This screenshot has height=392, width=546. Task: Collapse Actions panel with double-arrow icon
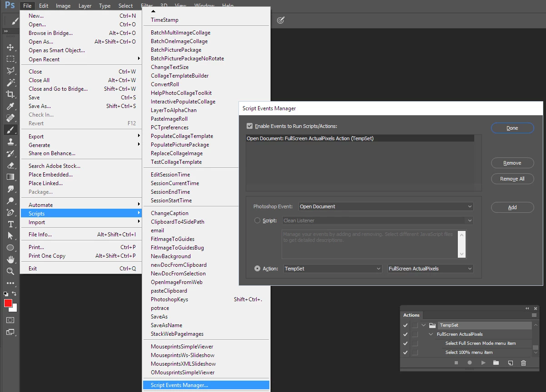[x=527, y=309]
